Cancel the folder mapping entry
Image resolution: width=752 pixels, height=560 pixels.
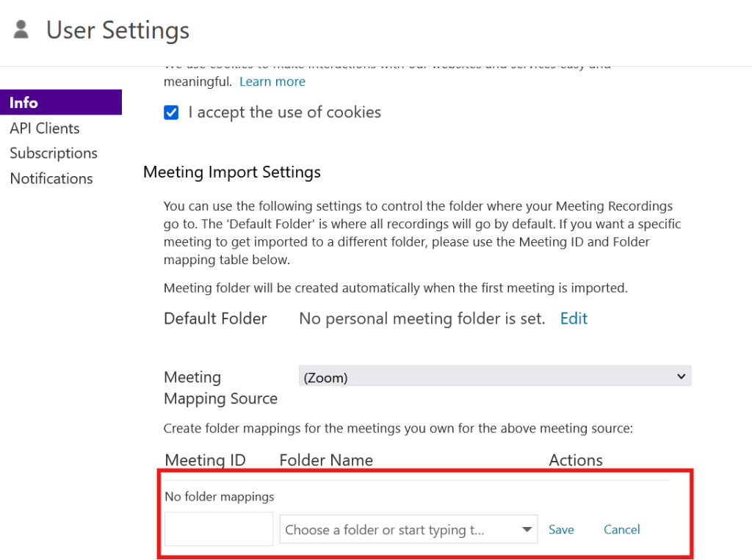tap(621, 530)
